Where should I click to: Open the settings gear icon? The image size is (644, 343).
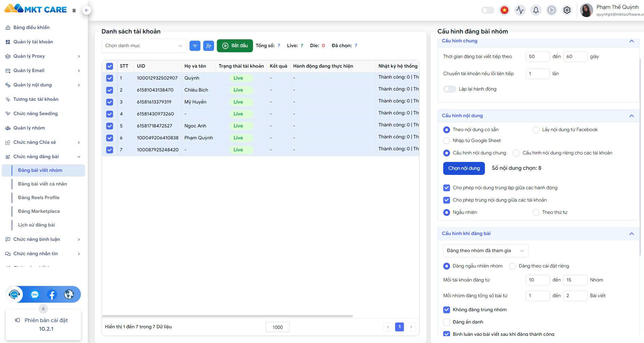click(567, 10)
